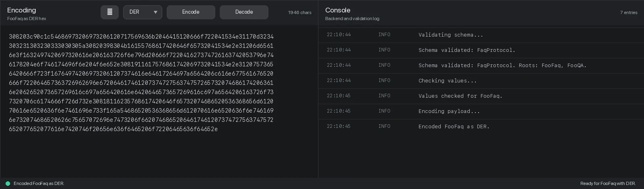Select the 'Checking values...' log entry
644x189 pixels.
pyautogui.click(x=481, y=81)
